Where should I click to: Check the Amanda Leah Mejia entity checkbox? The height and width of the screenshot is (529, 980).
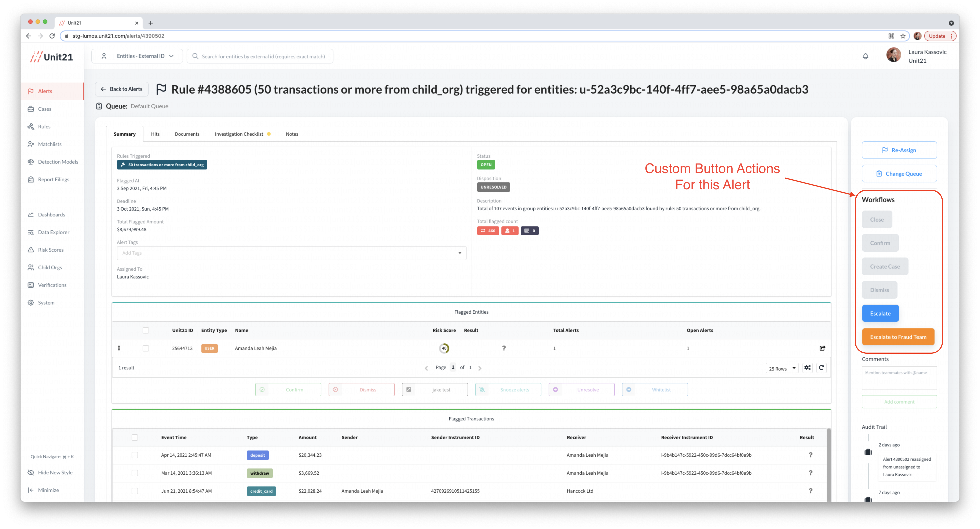(x=146, y=348)
